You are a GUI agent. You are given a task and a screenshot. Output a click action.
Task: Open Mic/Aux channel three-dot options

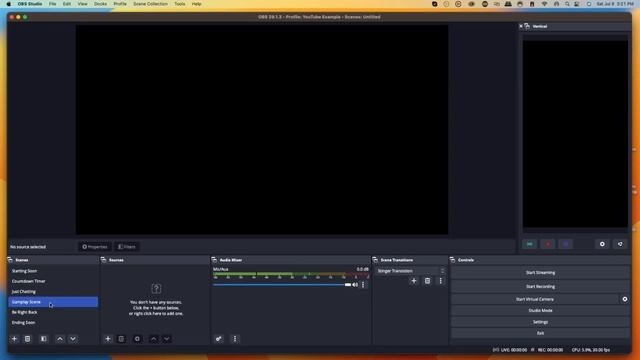[x=363, y=285]
